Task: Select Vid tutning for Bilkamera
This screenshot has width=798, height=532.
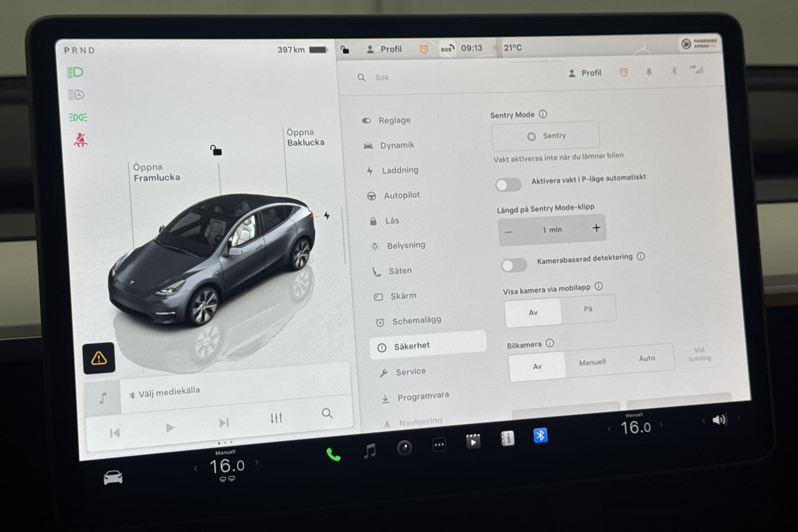Action: tap(699, 354)
